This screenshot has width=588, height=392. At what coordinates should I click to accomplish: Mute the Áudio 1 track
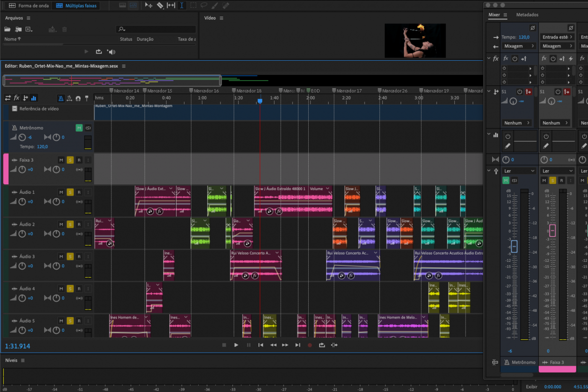click(x=61, y=192)
